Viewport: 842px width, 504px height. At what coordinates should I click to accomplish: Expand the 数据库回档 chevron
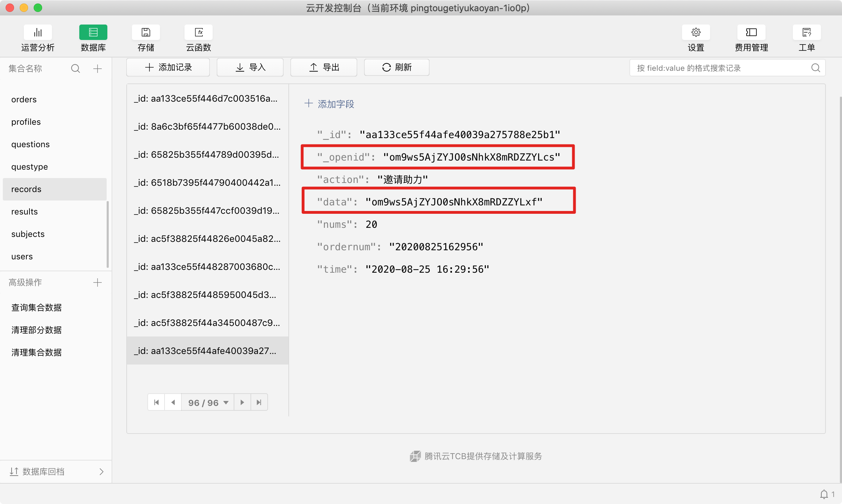pyautogui.click(x=101, y=472)
